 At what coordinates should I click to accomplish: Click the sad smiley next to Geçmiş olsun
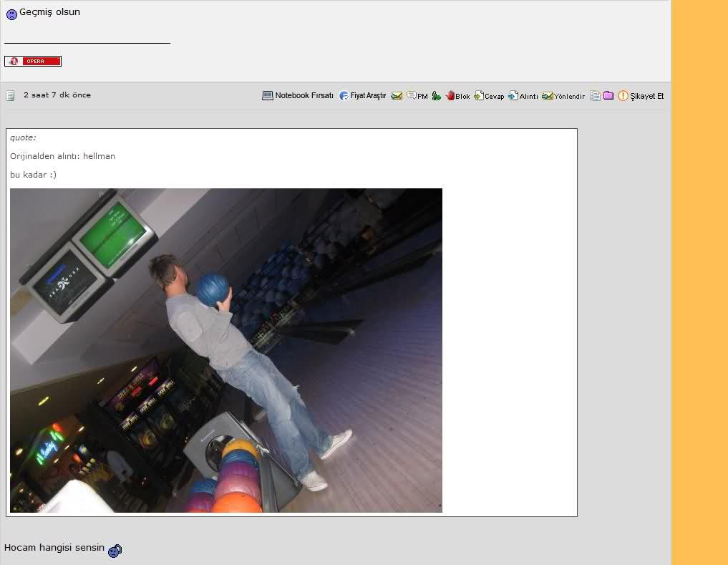(11, 14)
